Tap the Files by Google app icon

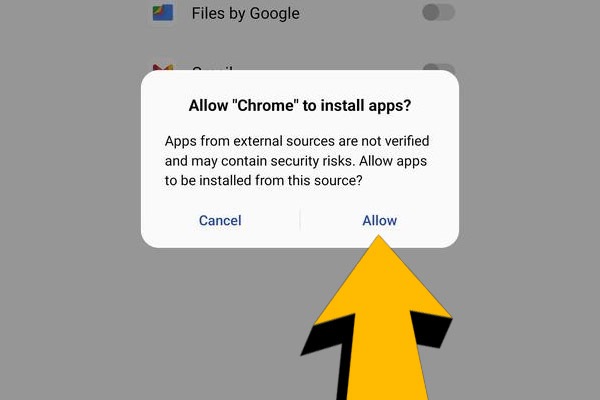[163, 13]
